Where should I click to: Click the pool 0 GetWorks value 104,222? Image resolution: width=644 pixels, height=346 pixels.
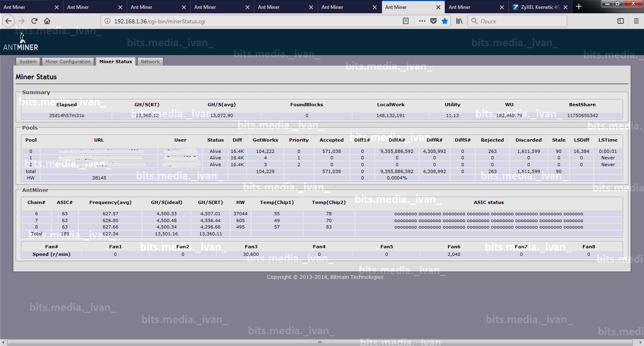point(265,151)
